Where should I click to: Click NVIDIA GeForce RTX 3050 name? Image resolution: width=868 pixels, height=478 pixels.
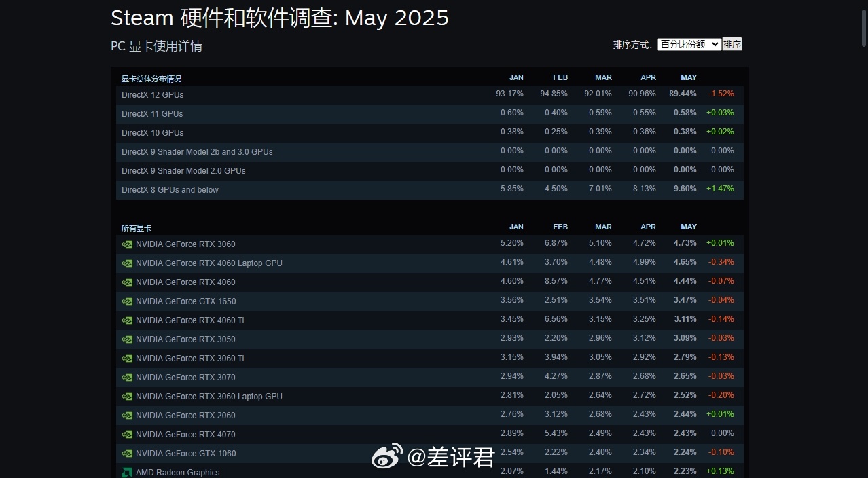tap(185, 339)
